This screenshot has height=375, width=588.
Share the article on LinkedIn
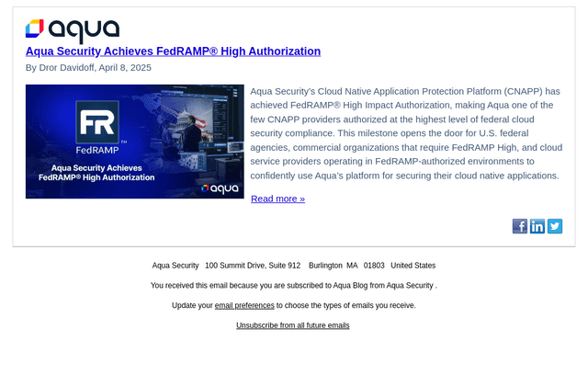pyautogui.click(x=537, y=226)
